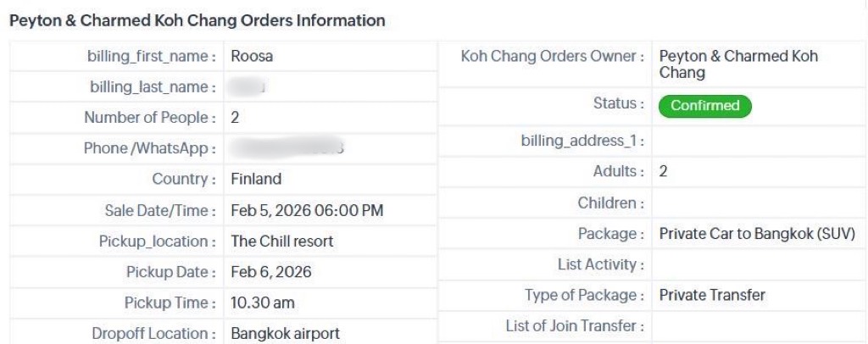The image size is (868, 344).
Task: Click the Pickup_location value The Chill resort
Action: (282, 241)
